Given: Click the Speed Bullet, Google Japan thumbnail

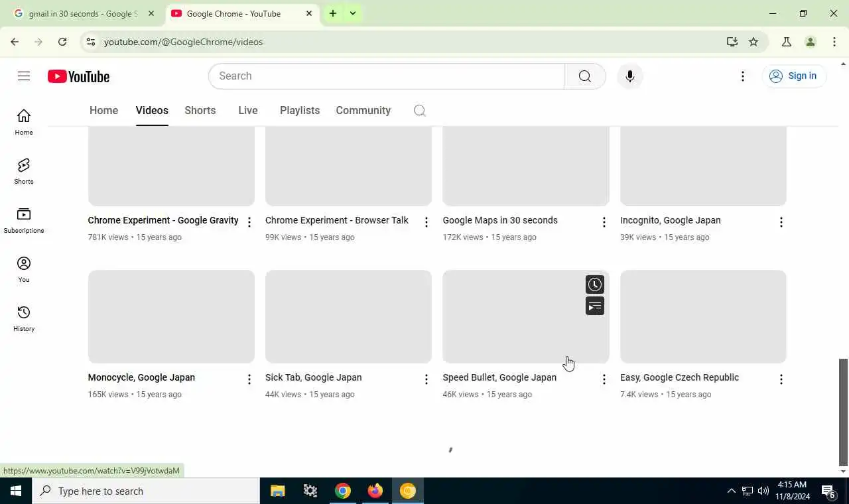Looking at the screenshot, I should pyautogui.click(x=526, y=316).
